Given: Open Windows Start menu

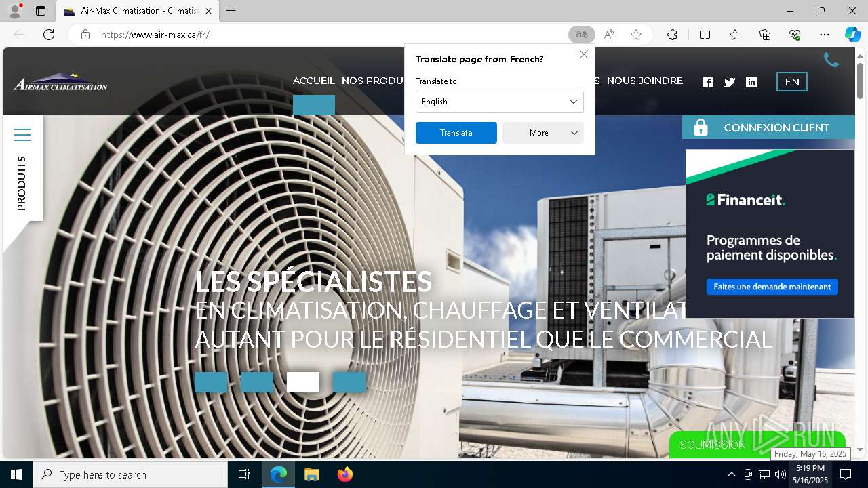Looking at the screenshot, I should click(16, 474).
